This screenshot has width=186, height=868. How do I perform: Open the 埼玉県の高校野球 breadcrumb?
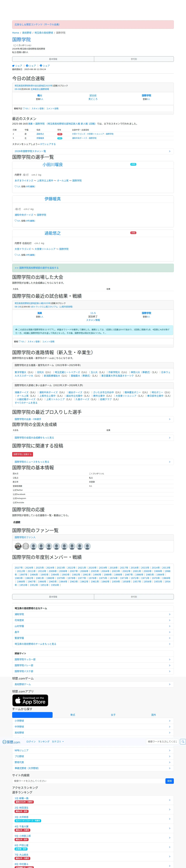pyautogui.click(x=44, y=33)
